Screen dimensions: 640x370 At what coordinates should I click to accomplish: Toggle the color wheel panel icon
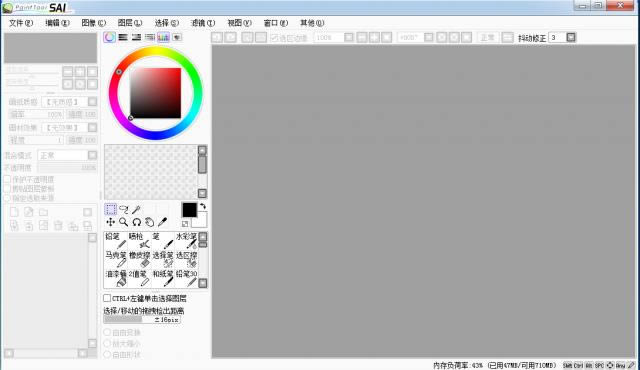(109, 37)
